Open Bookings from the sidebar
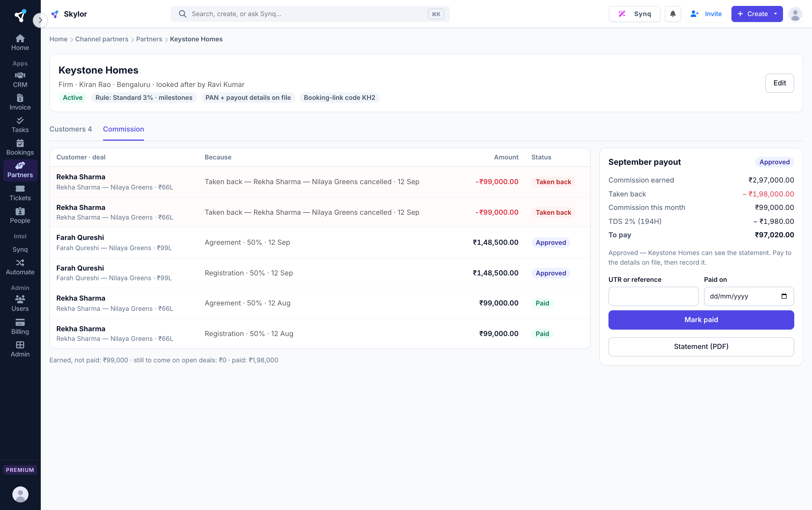 (20, 147)
